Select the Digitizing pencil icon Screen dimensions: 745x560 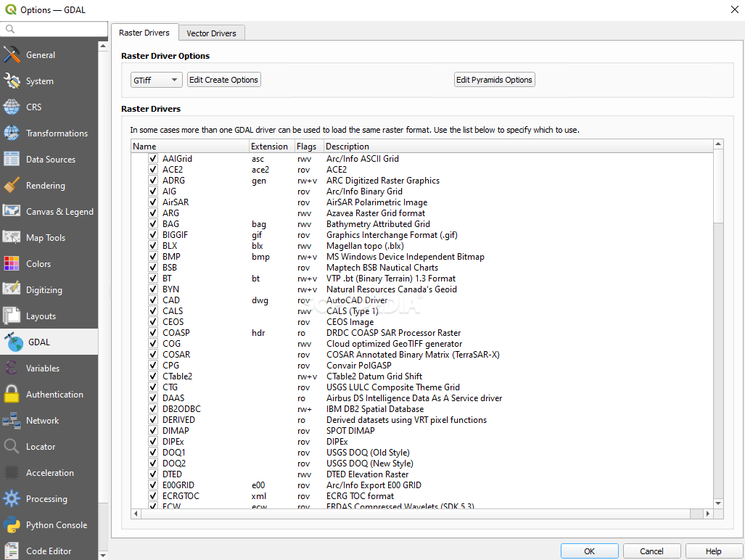(12, 289)
